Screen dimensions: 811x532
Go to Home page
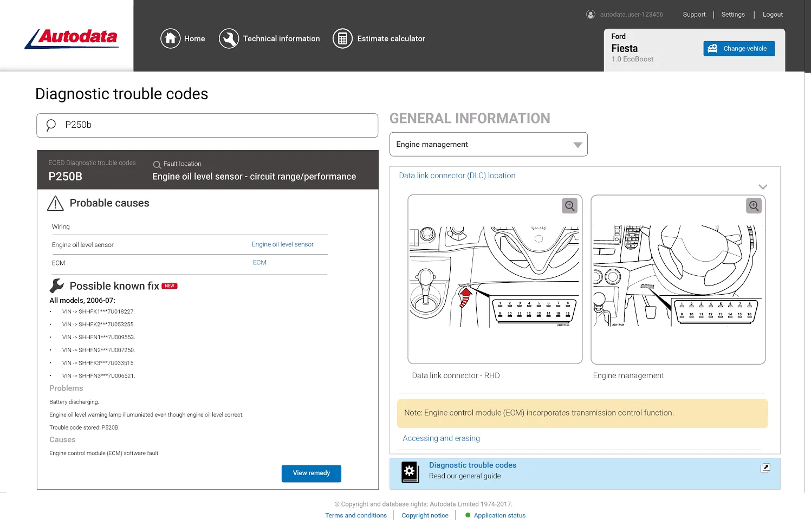pos(194,38)
